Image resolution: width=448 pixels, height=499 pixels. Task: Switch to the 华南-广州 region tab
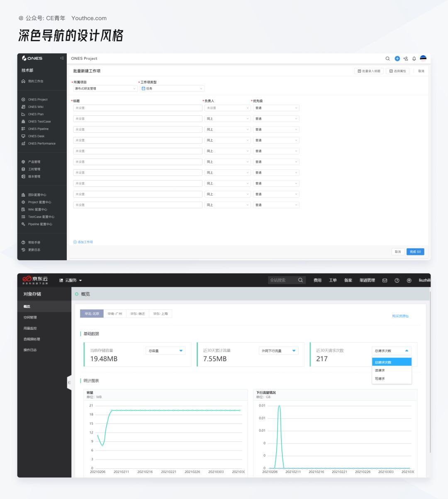pyautogui.click(x=114, y=314)
